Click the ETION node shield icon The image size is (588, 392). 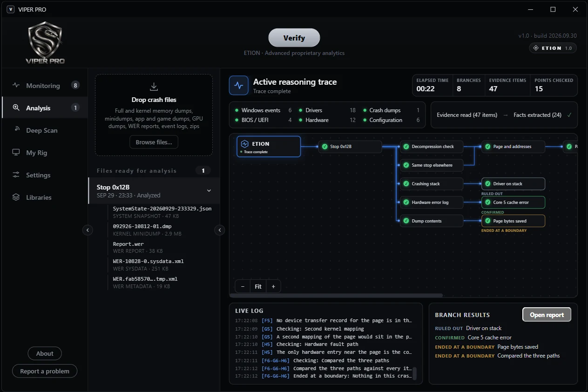[244, 144]
